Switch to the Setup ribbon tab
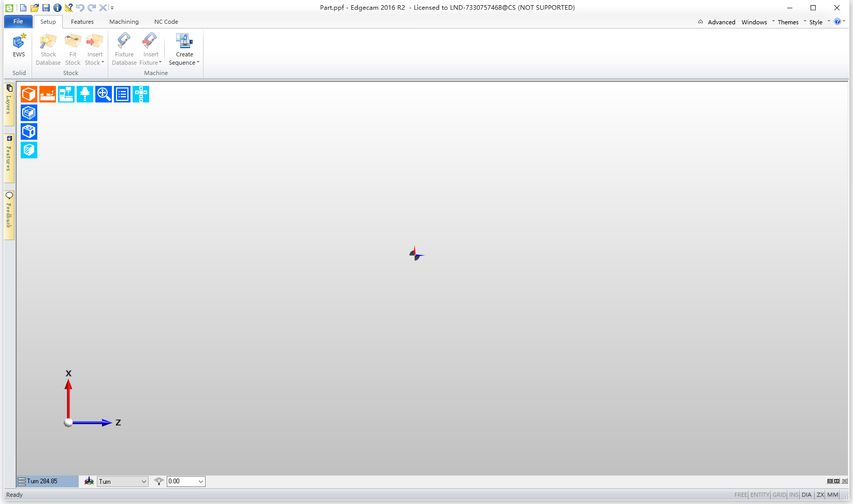 (48, 22)
